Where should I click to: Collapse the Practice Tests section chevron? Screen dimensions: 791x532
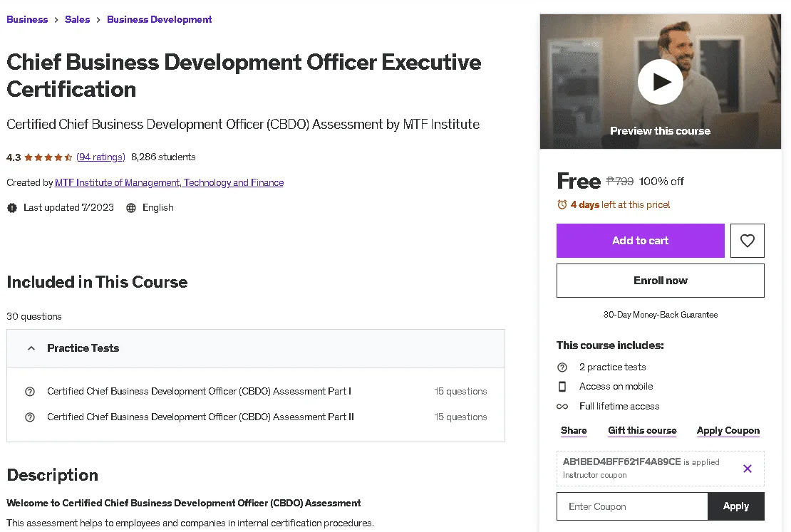point(31,348)
